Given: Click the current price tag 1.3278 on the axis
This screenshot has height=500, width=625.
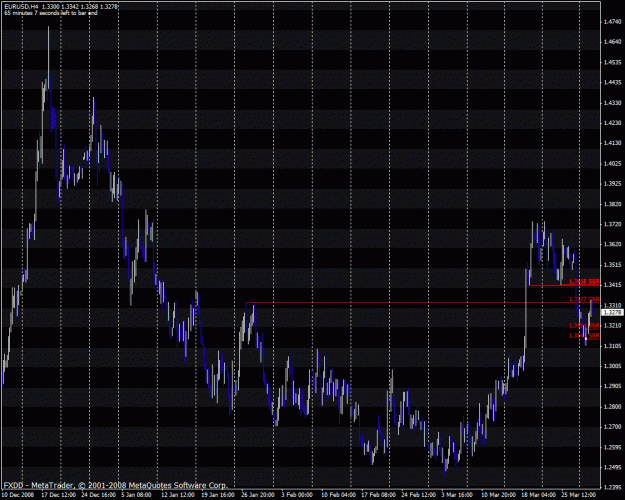Looking at the screenshot, I should 612,313.
